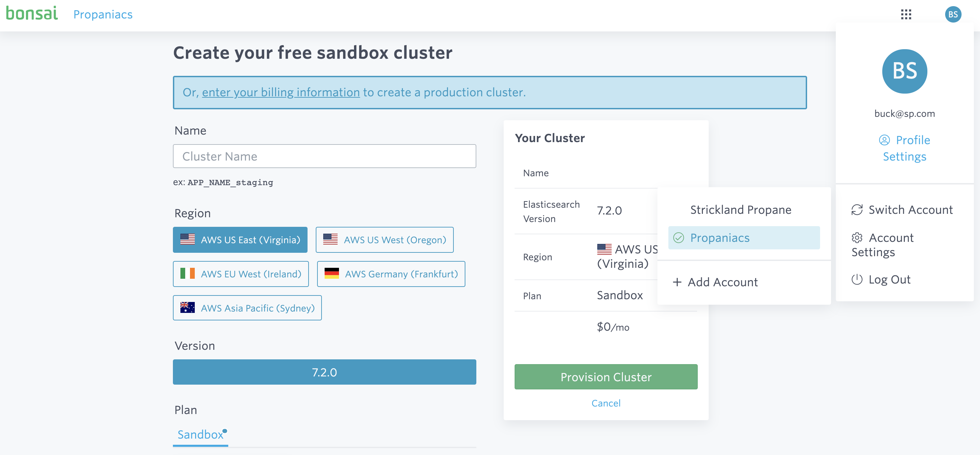The width and height of the screenshot is (980, 455).
Task: Pick AWS Asia Pacific (Sydney) region
Action: (x=247, y=308)
